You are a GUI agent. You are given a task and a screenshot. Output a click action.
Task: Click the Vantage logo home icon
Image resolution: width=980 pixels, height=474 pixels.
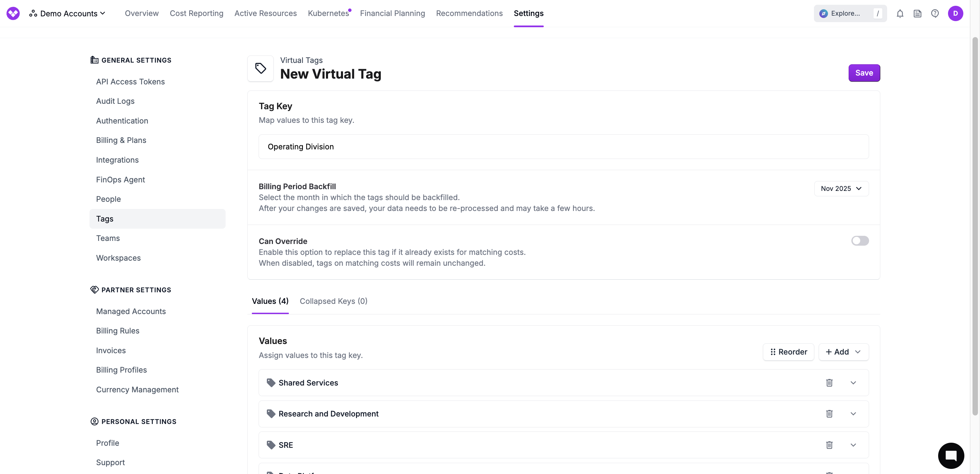click(13, 13)
